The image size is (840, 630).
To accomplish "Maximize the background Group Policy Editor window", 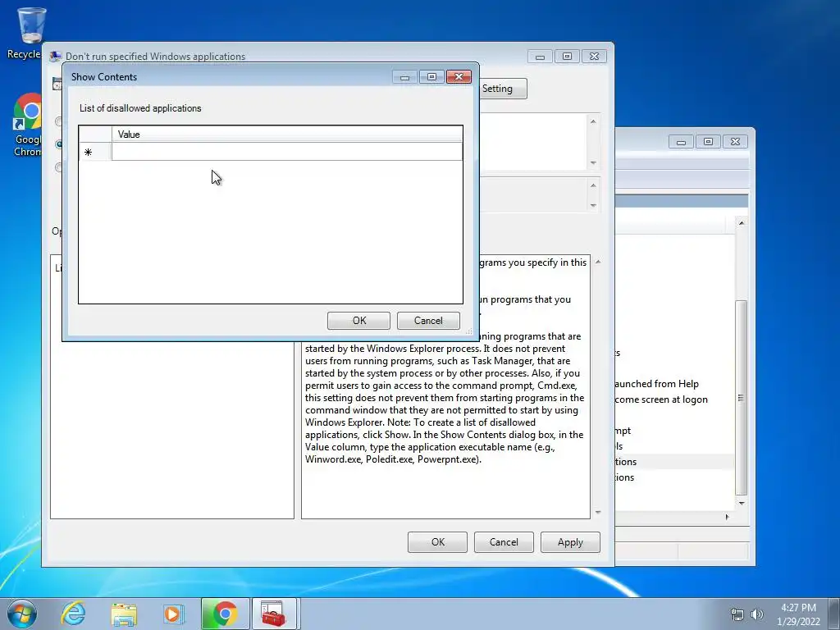I will [x=708, y=142].
